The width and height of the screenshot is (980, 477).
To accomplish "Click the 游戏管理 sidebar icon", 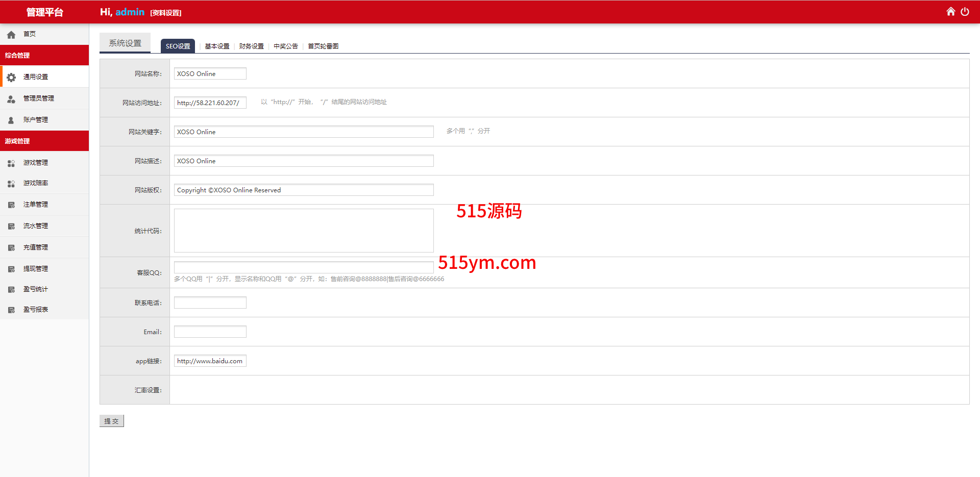I will pyautogui.click(x=11, y=163).
